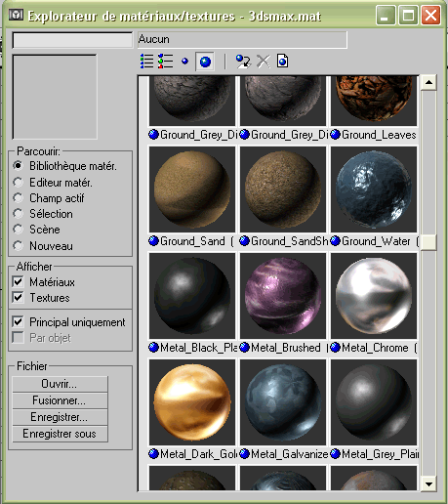Viewport: 448px width, 504px height.
Task: Click the scrollbar up arrow
Action: coord(428,82)
